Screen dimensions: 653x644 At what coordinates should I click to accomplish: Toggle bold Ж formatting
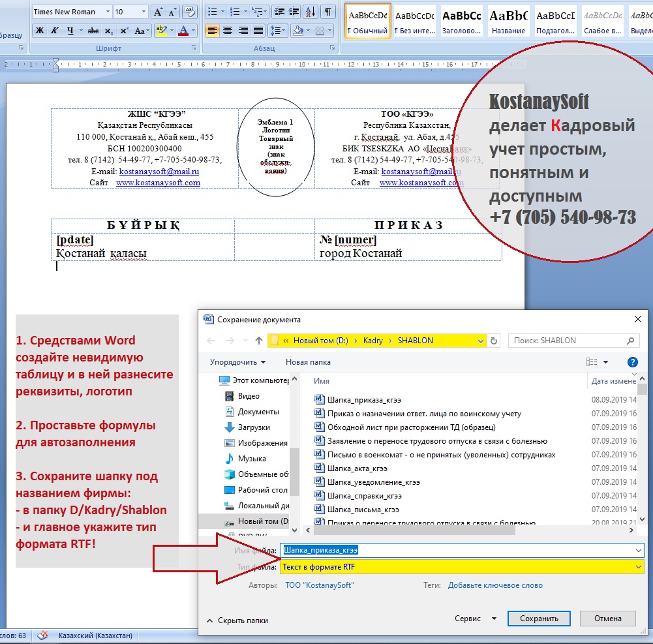[40, 31]
